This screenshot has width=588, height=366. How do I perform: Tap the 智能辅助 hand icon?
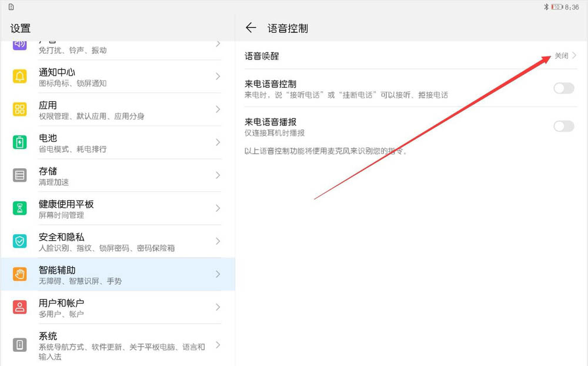click(19, 274)
